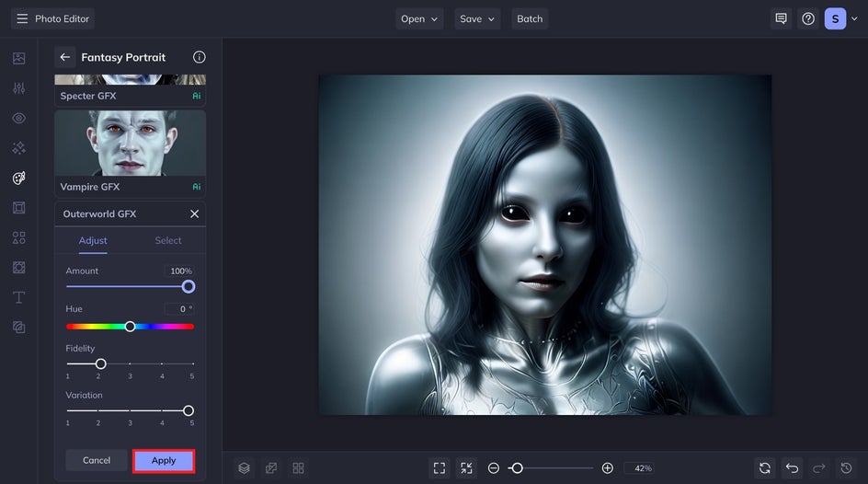Click the zoom level slider
Image resolution: width=868 pixels, height=484 pixels.
point(552,468)
